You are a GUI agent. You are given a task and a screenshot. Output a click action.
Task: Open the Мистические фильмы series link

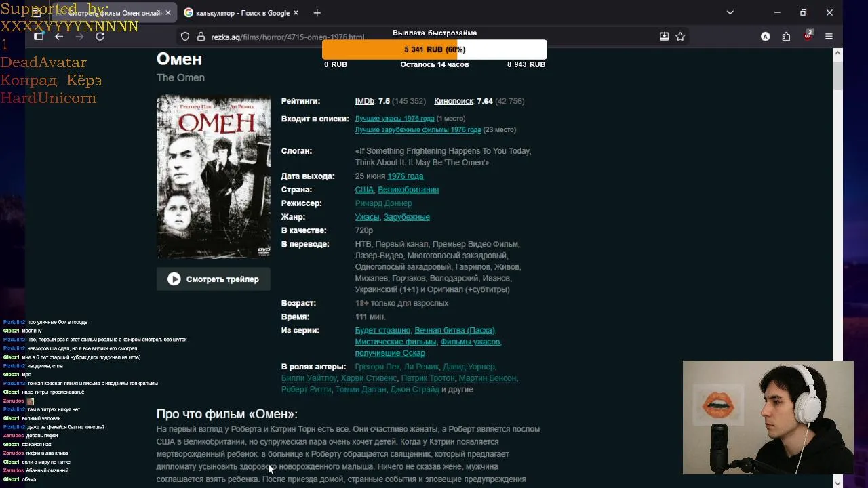[x=395, y=342]
